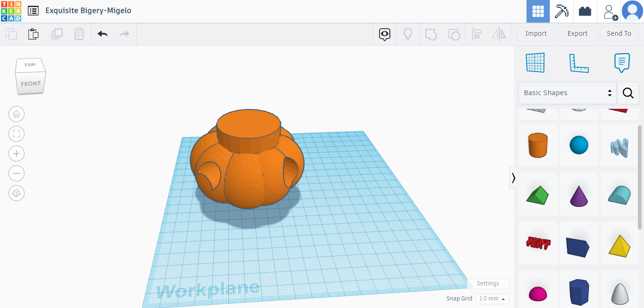Select the Ruler tool

[x=578, y=63]
